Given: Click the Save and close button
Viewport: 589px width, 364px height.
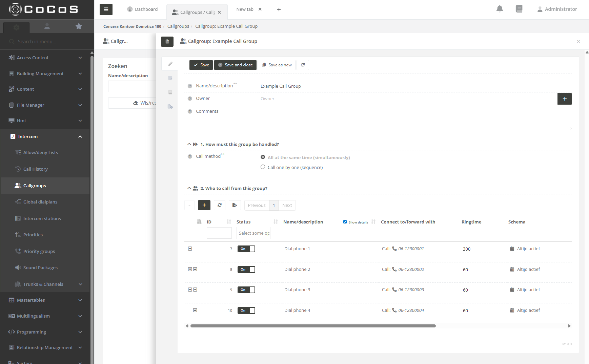Looking at the screenshot, I should [x=235, y=65].
